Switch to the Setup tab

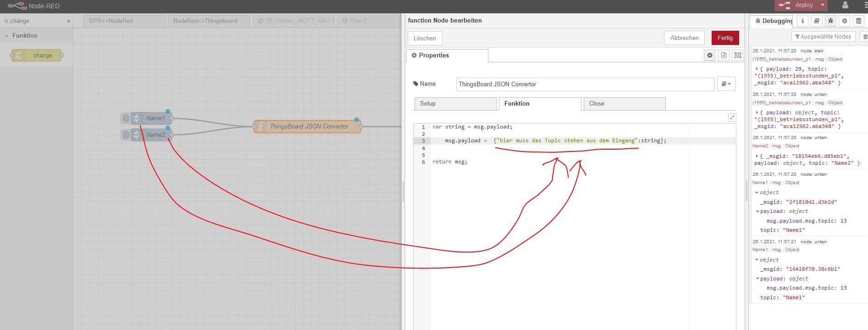click(455, 104)
